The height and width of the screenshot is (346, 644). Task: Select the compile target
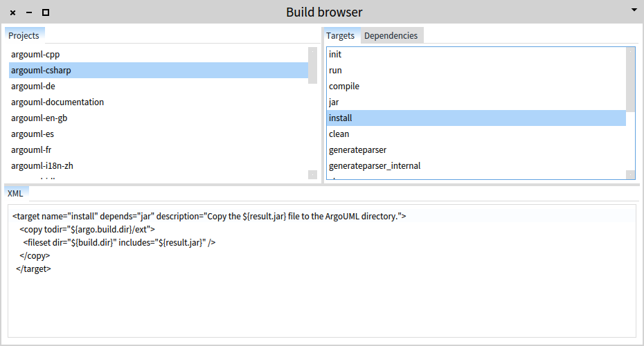click(476, 86)
